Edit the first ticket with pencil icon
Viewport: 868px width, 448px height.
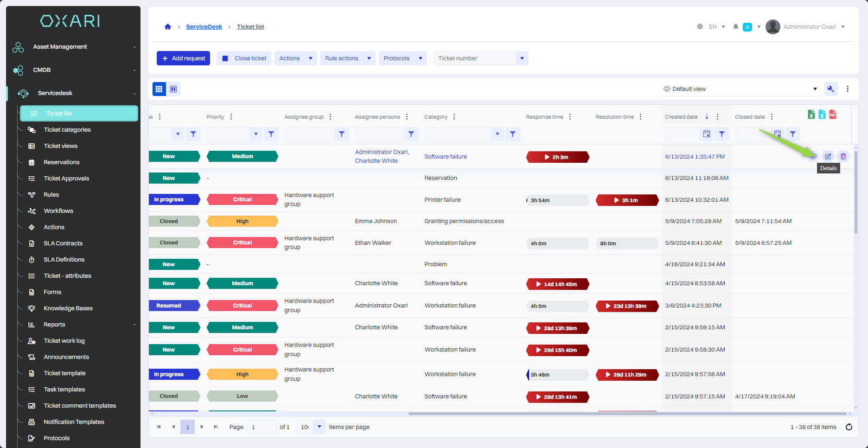point(828,156)
